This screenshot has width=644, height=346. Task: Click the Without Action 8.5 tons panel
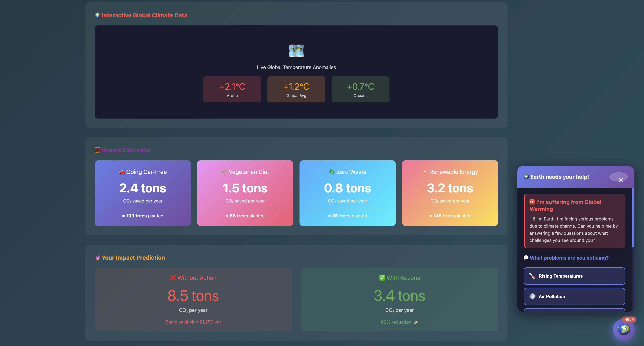coord(193,299)
